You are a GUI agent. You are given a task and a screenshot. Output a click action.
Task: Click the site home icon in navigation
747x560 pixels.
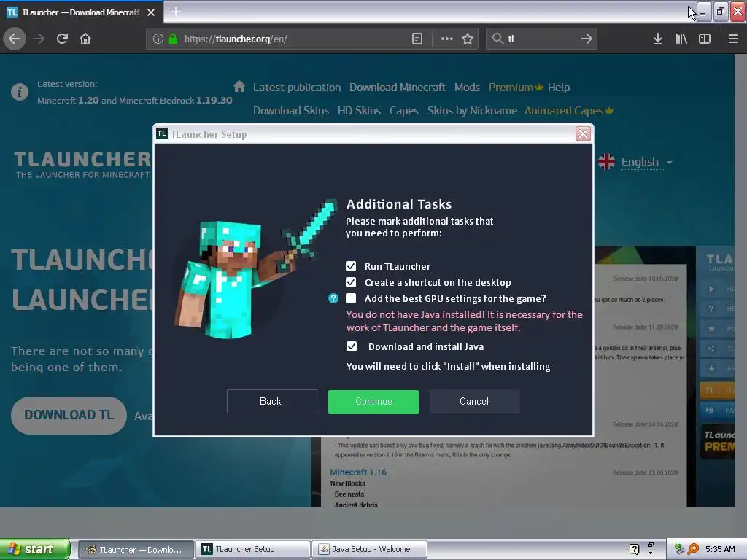[239, 86]
